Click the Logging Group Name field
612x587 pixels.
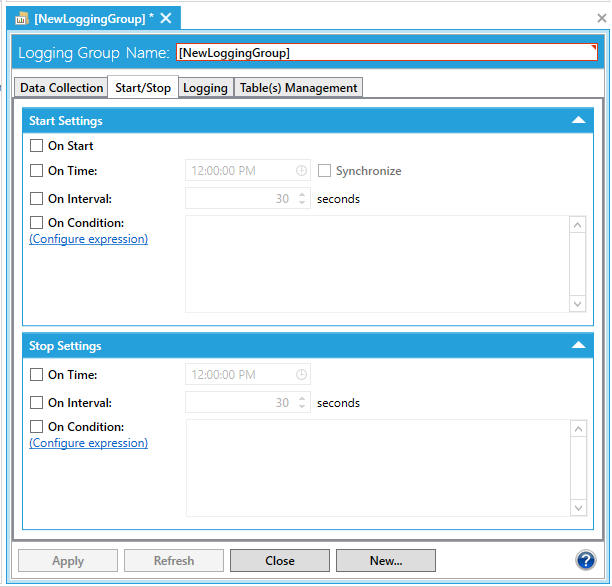tap(386, 52)
